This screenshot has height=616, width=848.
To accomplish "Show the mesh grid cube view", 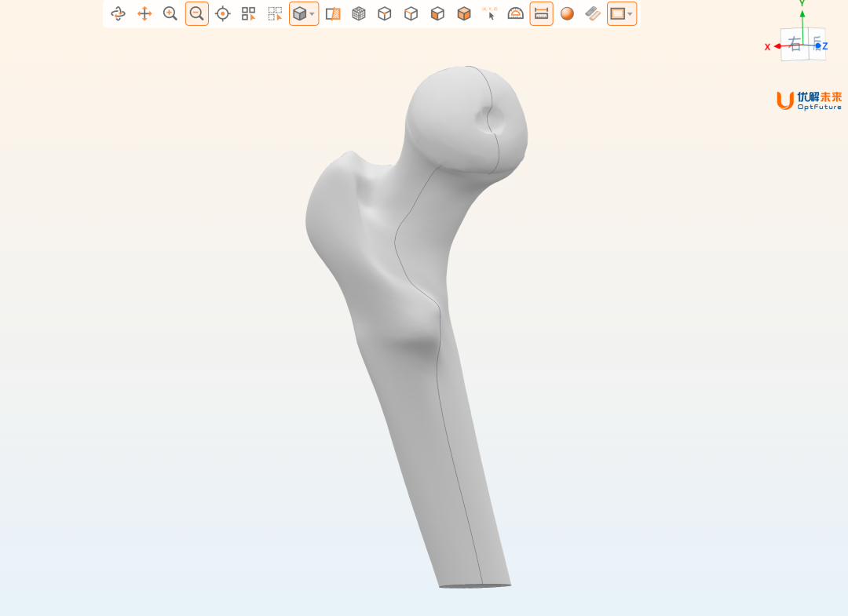I will [359, 13].
